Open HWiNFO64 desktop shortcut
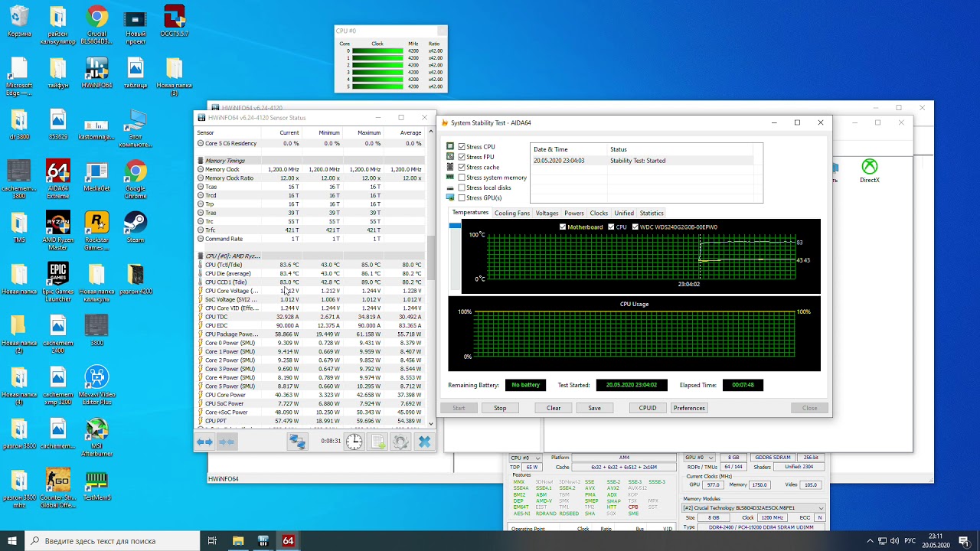 [x=96, y=73]
